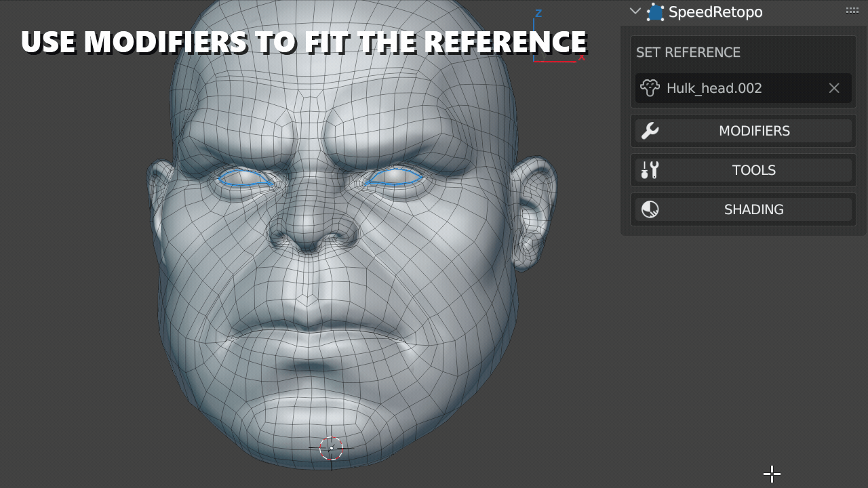Select the blue edge loop on left eye
The image size is (868, 488).
245,178
